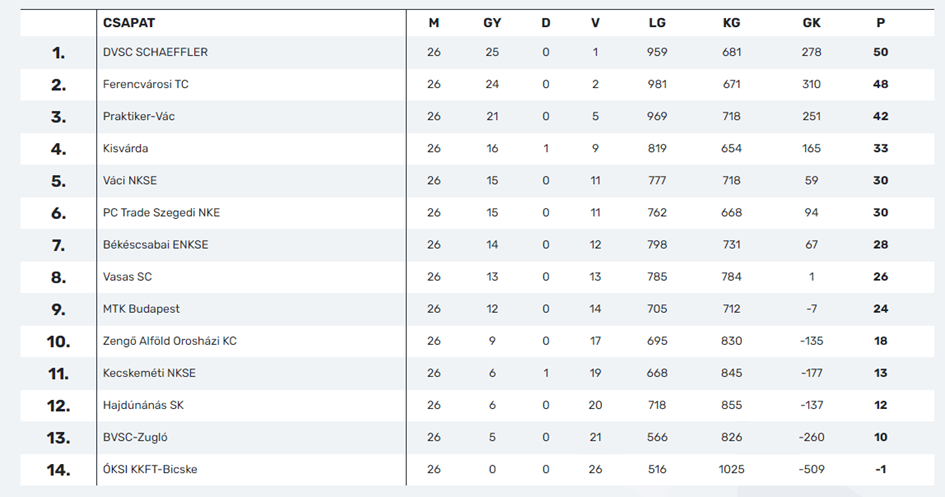Click the ÓKSI KKFT-Bicske team name
The image size is (945, 497).
(x=150, y=469)
